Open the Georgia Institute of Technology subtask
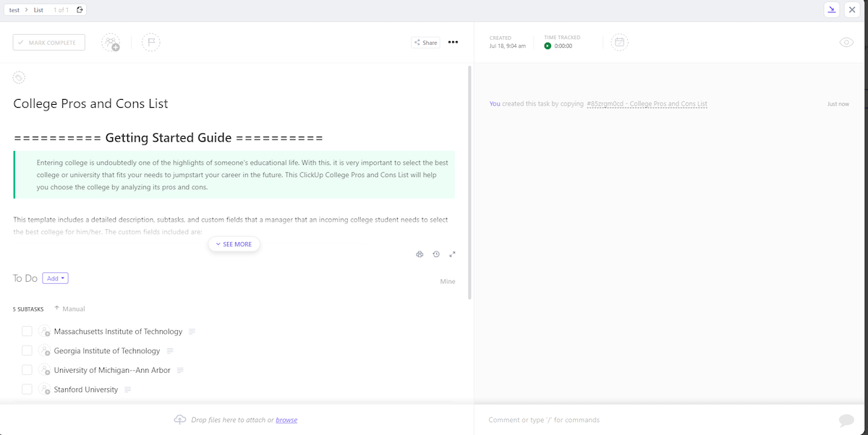This screenshot has height=435, width=868. [x=107, y=351]
